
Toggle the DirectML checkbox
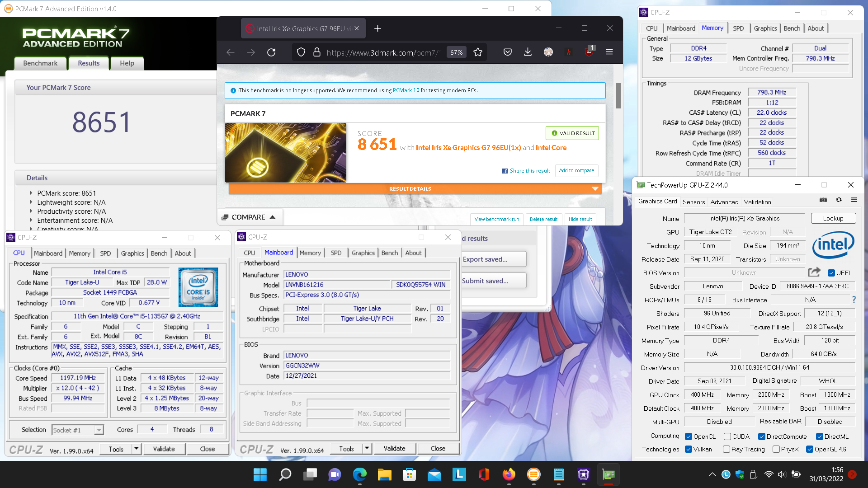click(820, 436)
